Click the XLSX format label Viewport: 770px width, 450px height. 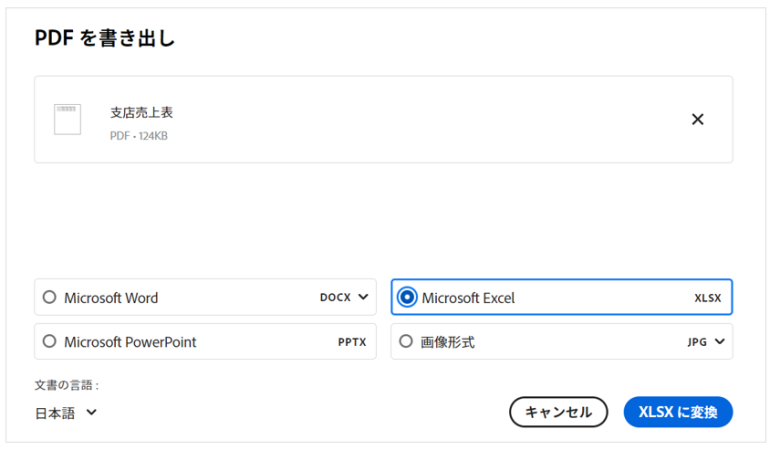click(708, 298)
